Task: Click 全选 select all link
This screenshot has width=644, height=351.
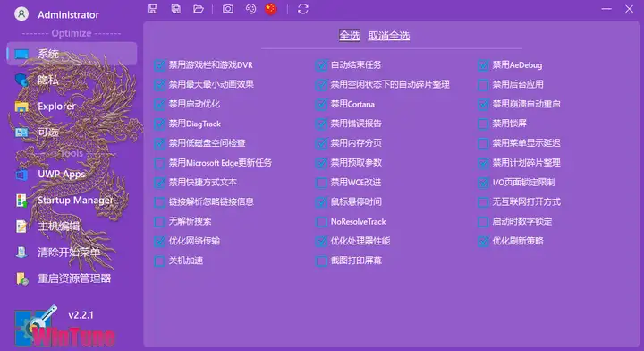Action: coord(350,36)
